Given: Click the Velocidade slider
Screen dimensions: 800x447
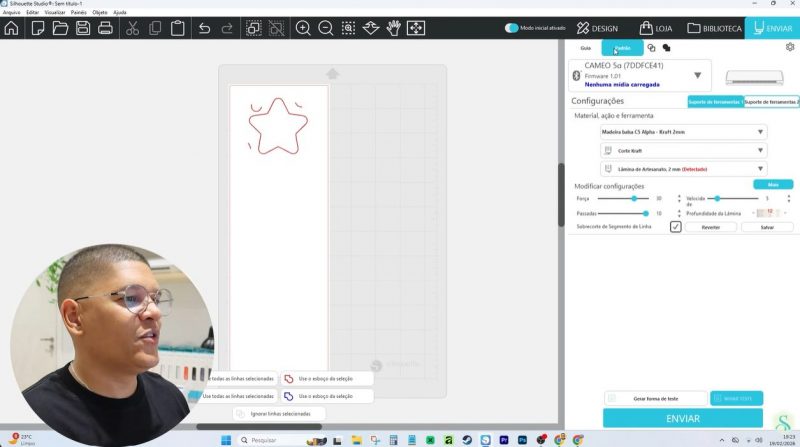Looking at the screenshot, I should (x=733, y=198).
